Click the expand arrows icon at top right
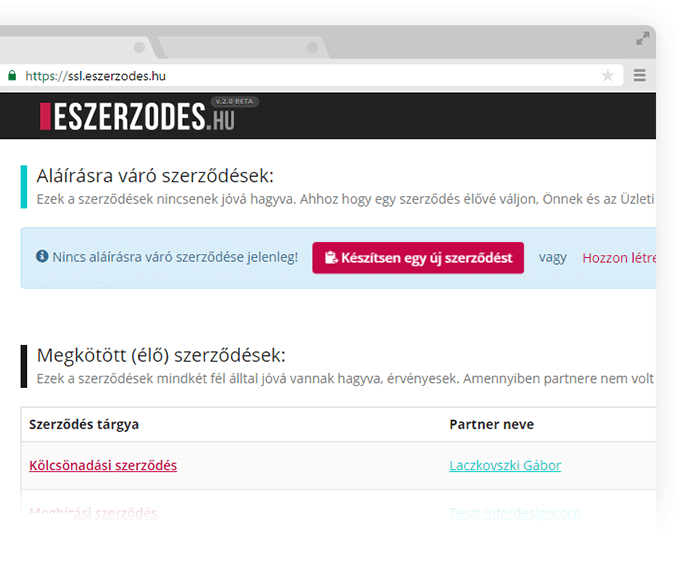This screenshot has height=578, width=683. pyautogui.click(x=643, y=39)
